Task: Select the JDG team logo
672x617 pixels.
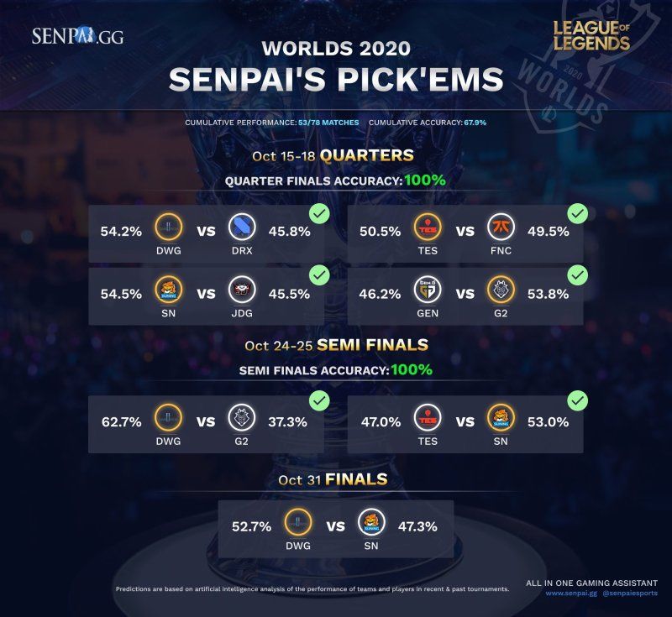Action: click(x=242, y=290)
